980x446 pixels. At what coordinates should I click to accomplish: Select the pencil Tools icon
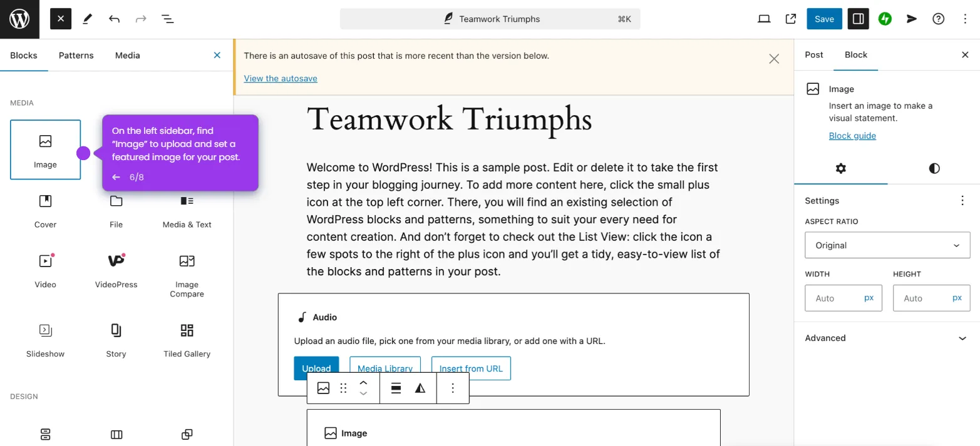point(87,19)
